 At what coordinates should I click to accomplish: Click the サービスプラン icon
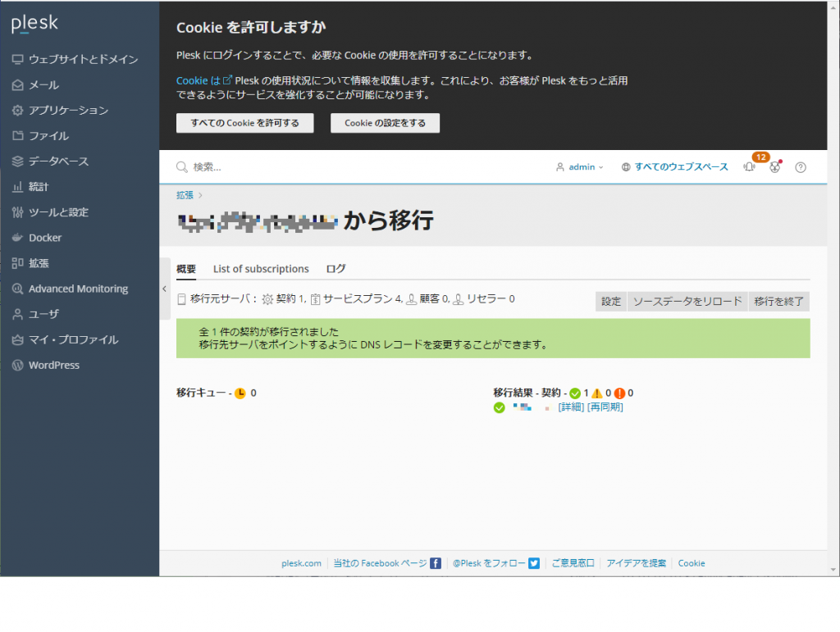pos(316,300)
